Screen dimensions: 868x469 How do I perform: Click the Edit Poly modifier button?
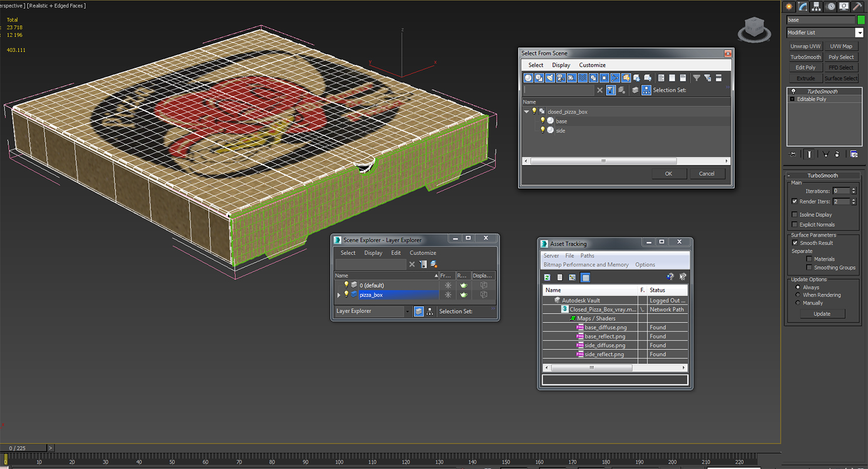click(x=806, y=67)
